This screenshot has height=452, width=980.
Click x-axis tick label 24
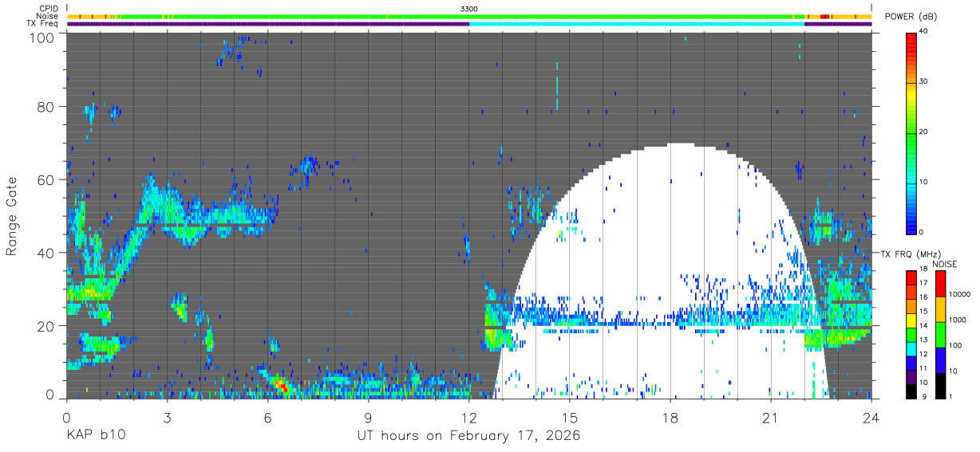click(871, 418)
